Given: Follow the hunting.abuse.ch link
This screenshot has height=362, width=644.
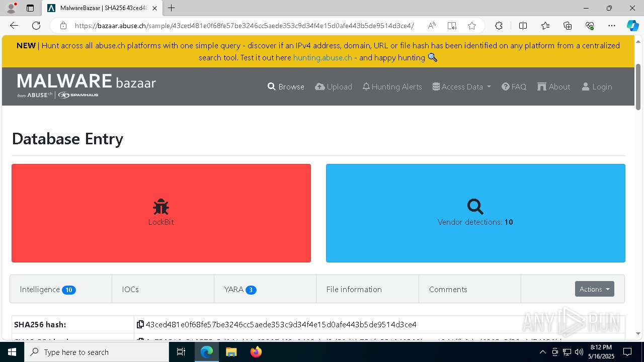Looking at the screenshot, I should pos(323,57).
